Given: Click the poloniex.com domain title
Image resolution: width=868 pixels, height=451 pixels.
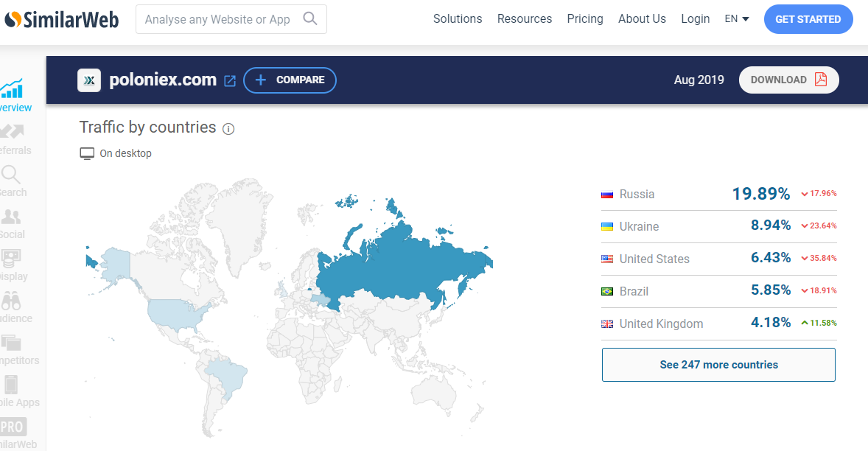Looking at the screenshot, I should 163,80.
